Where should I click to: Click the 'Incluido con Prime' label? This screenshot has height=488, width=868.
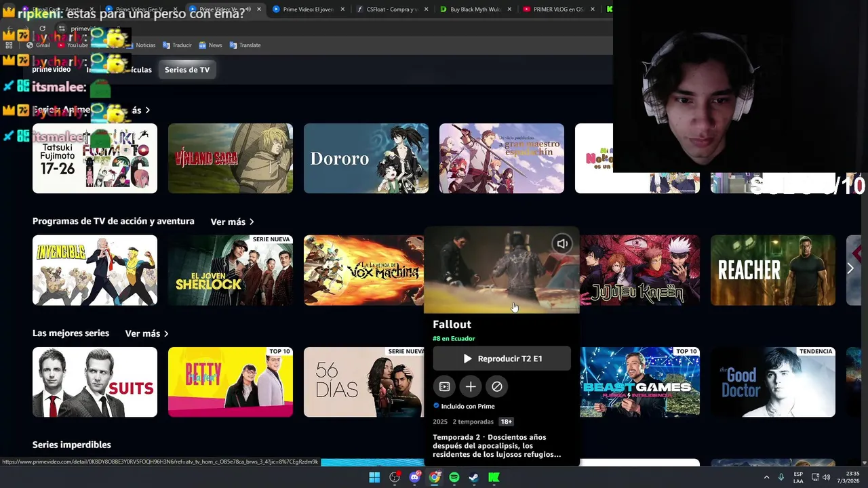pos(468,406)
